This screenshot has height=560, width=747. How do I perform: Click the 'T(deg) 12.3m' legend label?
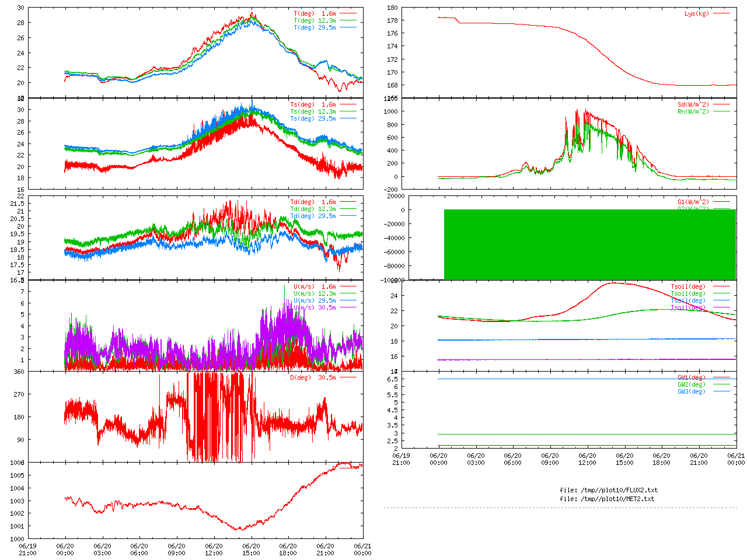pyautogui.click(x=315, y=20)
